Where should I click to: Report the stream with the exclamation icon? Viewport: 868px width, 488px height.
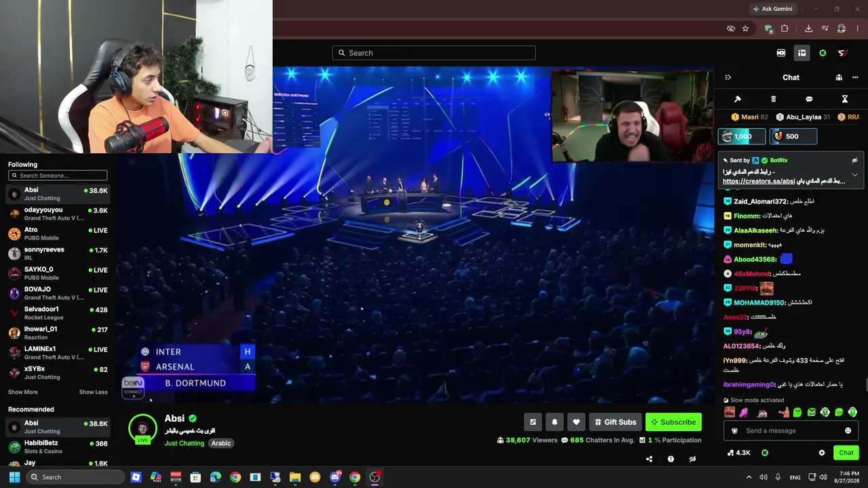tap(671, 459)
